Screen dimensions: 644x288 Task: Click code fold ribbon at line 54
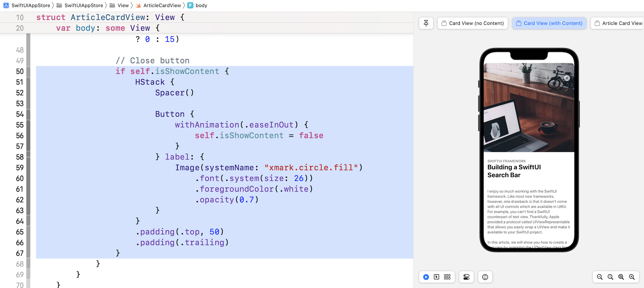point(29,114)
